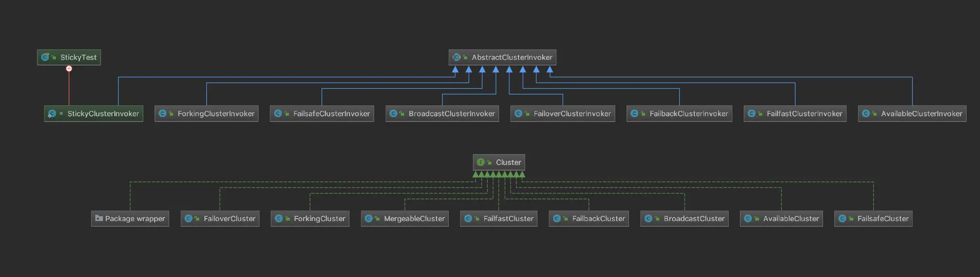
Task: Click the FailsafeCluster class icon
Action: 842,218
